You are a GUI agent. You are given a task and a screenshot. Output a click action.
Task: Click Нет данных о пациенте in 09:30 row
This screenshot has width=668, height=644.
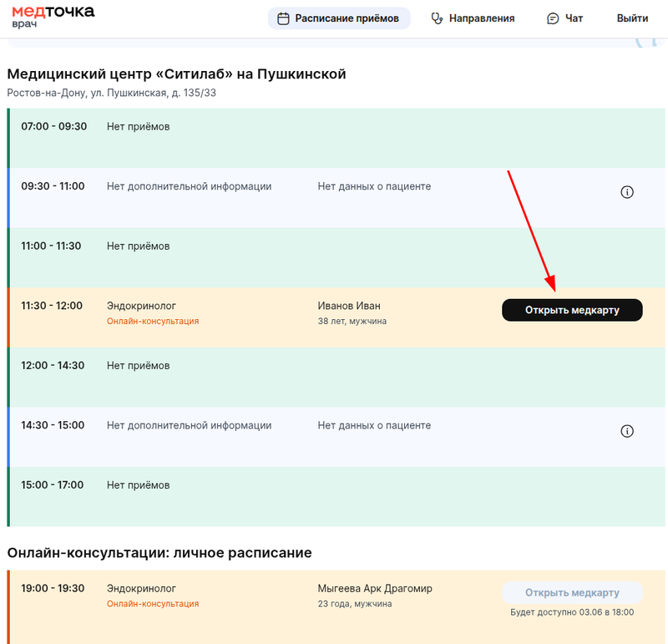click(374, 186)
